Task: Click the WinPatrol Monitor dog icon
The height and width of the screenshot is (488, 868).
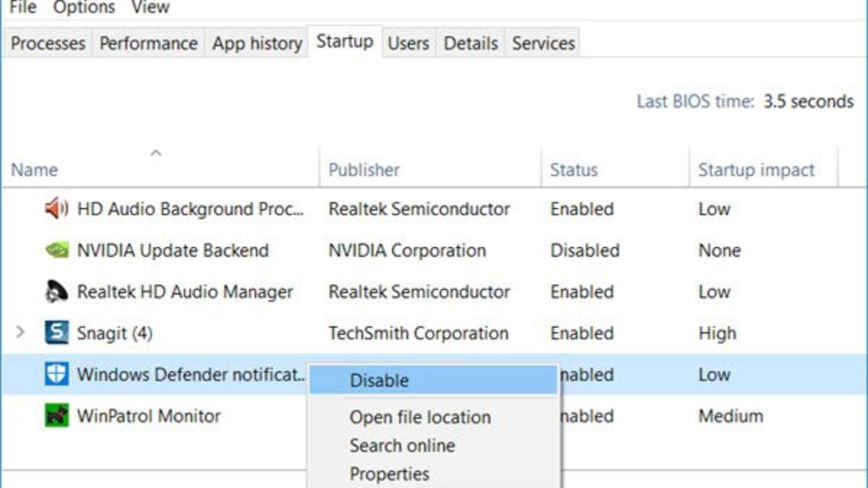Action: pos(56,416)
